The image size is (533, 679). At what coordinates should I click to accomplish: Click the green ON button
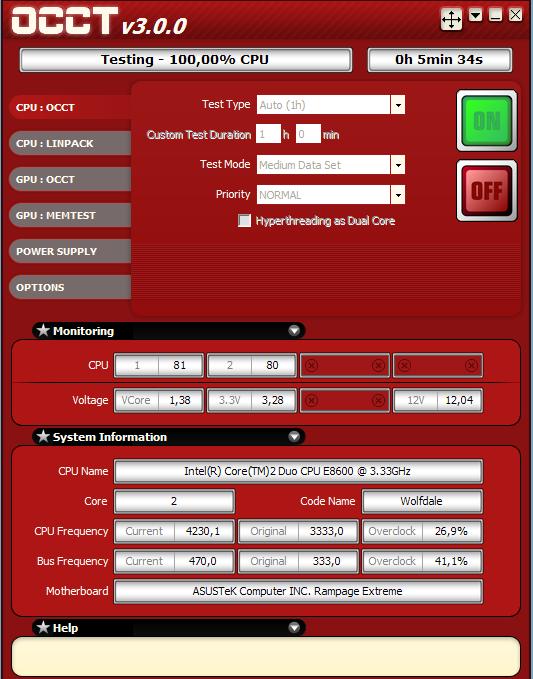(x=487, y=121)
